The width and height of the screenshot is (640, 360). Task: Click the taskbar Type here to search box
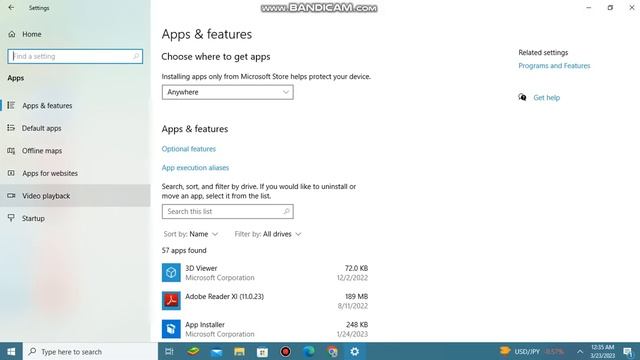coord(90,351)
